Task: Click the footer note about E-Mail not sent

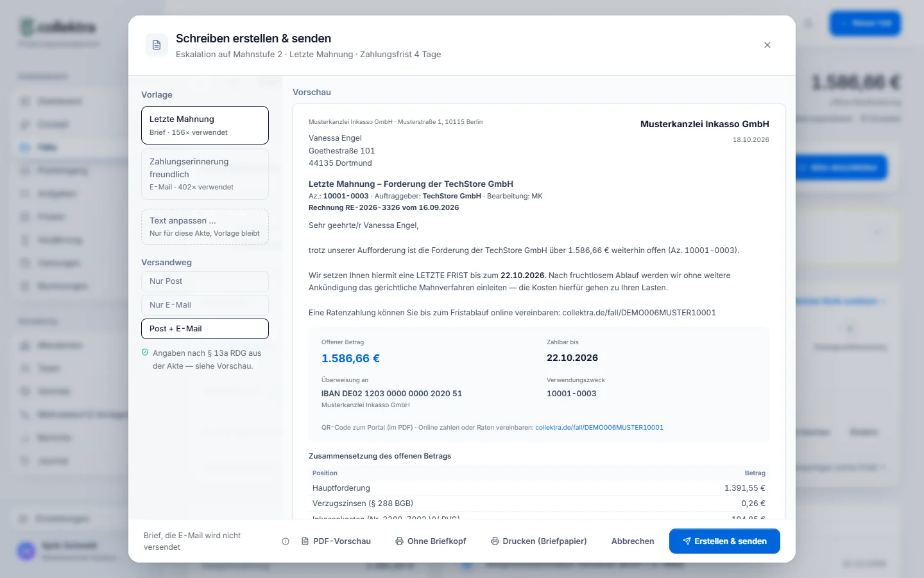Action: pyautogui.click(x=193, y=541)
